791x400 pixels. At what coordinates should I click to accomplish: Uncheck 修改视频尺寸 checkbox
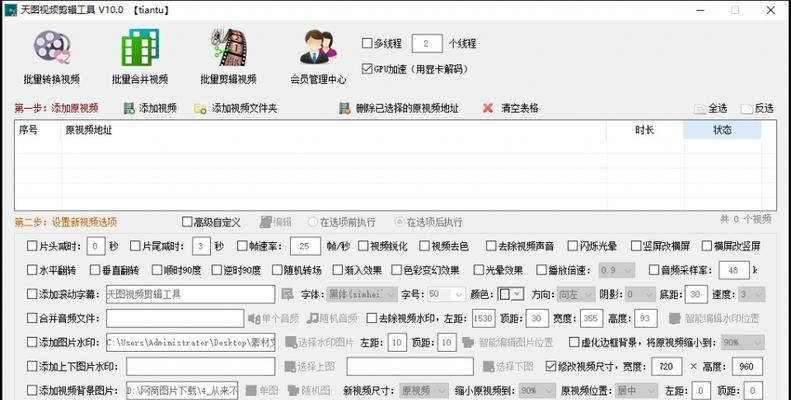point(551,367)
